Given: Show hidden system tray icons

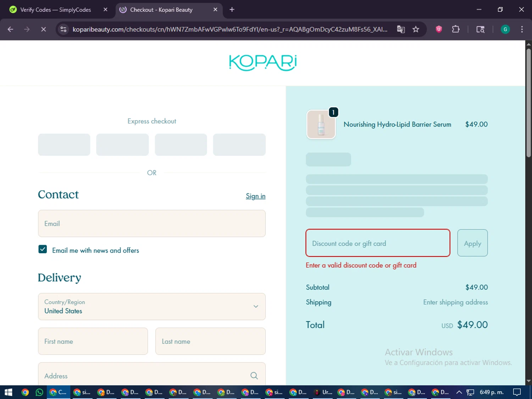Looking at the screenshot, I should [459, 392].
